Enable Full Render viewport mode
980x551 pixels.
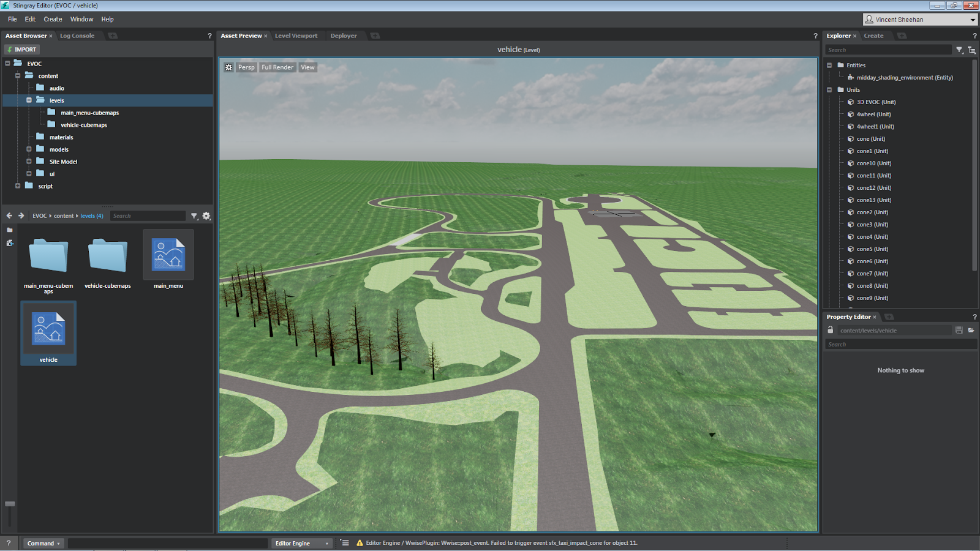277,67
